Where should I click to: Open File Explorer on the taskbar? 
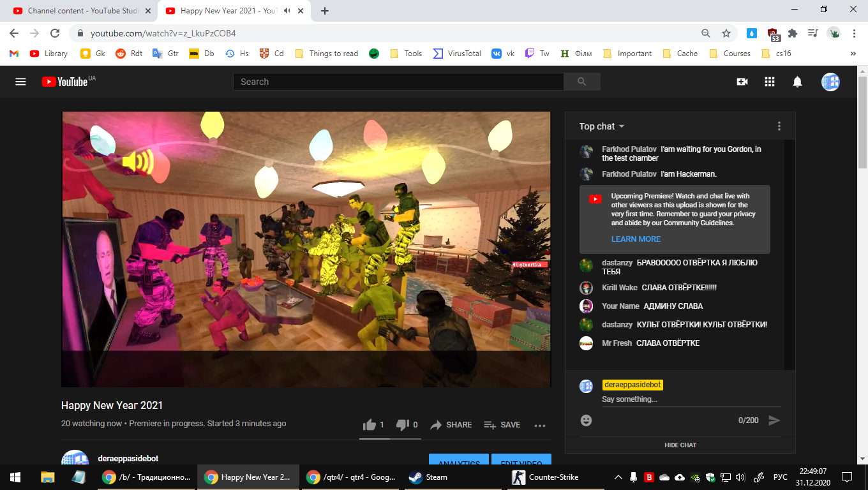(47, 477)
